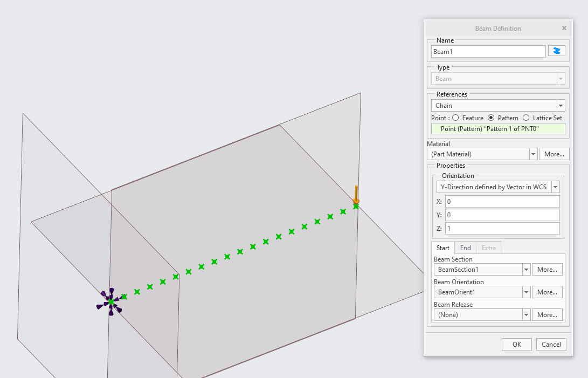Open More options for Beam Release

(548, 314)
